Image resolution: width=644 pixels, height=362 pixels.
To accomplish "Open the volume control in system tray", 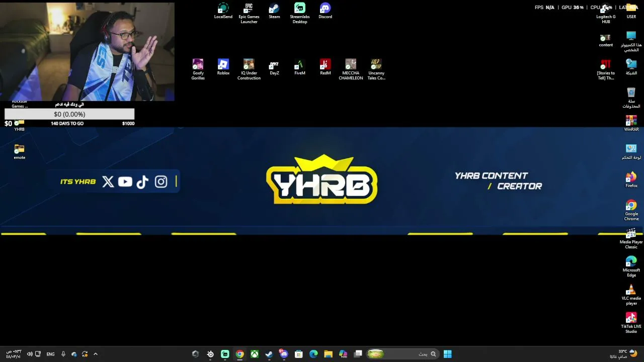I will 30,354.
